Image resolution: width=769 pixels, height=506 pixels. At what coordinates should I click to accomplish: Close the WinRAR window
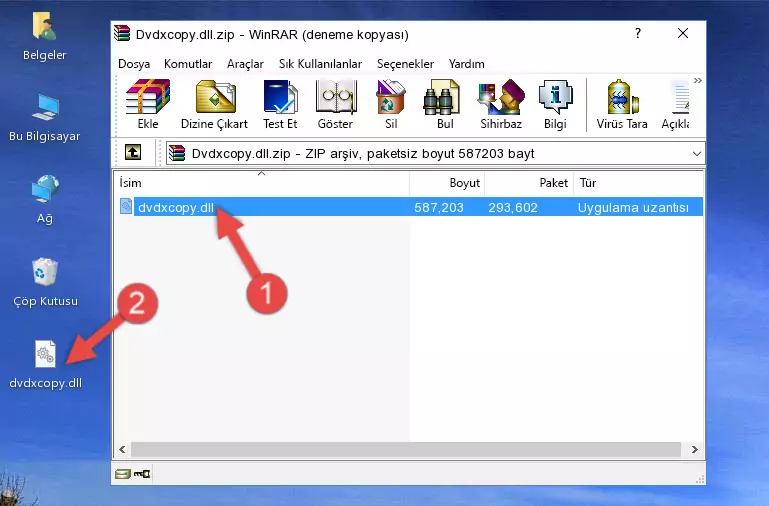(683, 33)
